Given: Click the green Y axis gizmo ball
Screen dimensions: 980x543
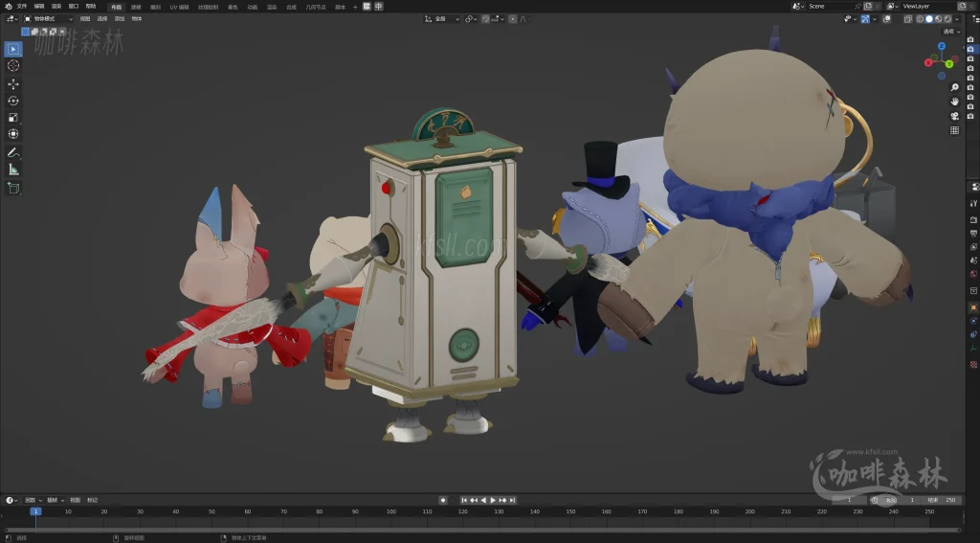Looking at the screenshot, I should tap(948, 64).
